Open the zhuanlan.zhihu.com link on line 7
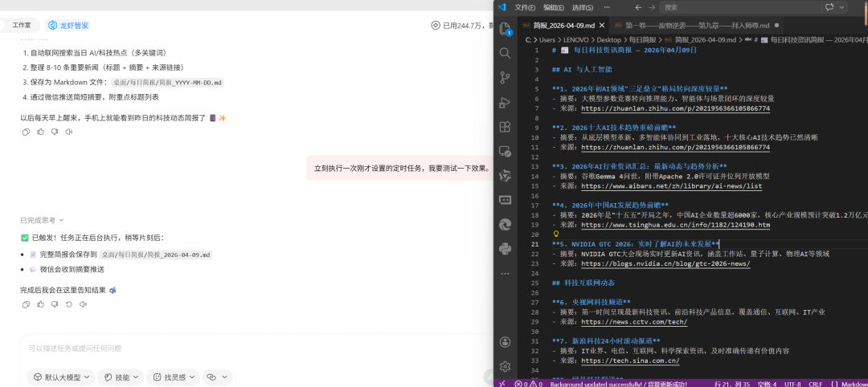The width and height of the screenshot is (868, 387). pyautogui.click(x=675, y=109)
